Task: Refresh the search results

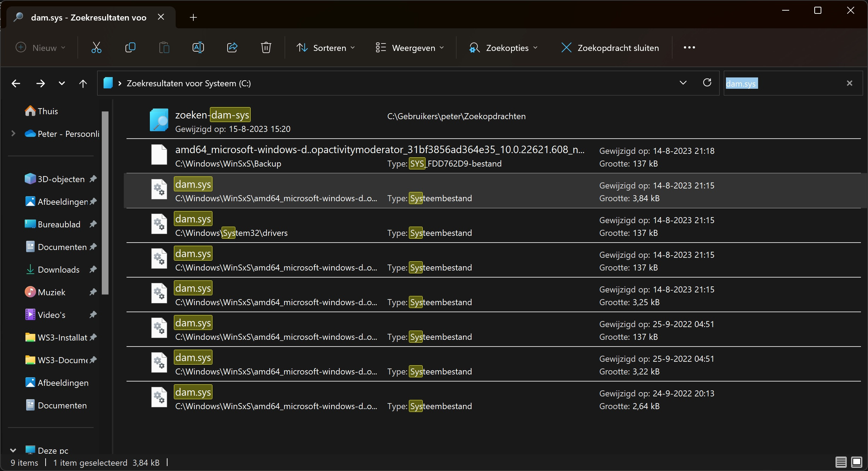Action: (x=707, y=83)
